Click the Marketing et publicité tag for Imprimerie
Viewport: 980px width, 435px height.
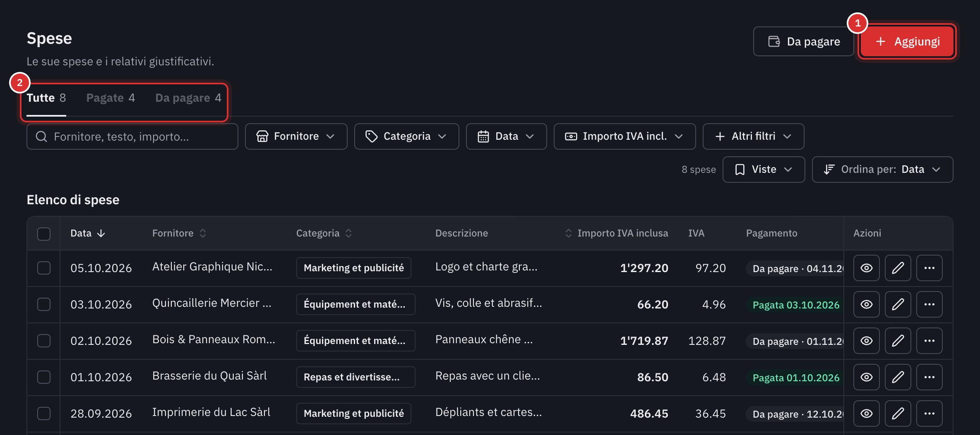353,413
